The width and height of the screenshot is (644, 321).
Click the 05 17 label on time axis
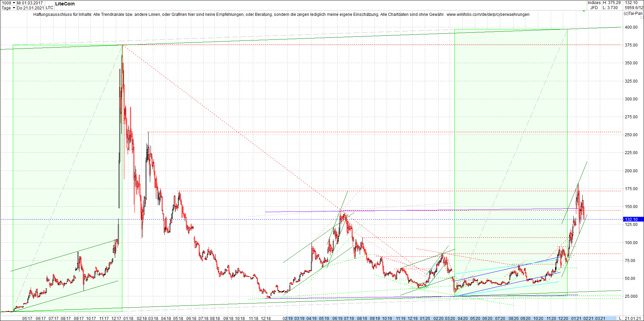[x=27, y=318]
